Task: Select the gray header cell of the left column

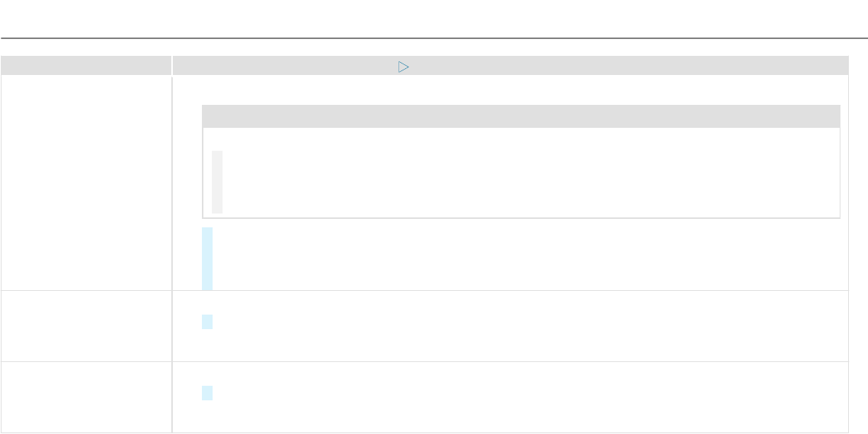Action: (x=86, y=66)
